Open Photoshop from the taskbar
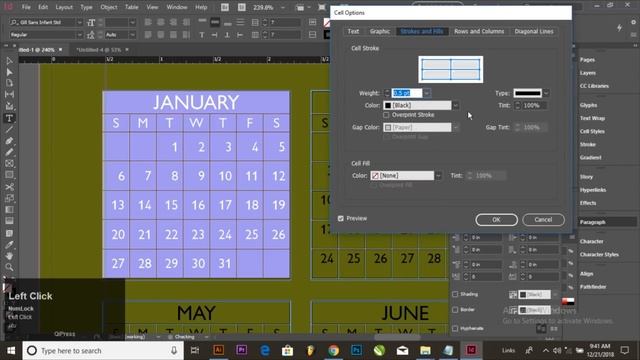640x360 pixels. click(x=356, y=350)
